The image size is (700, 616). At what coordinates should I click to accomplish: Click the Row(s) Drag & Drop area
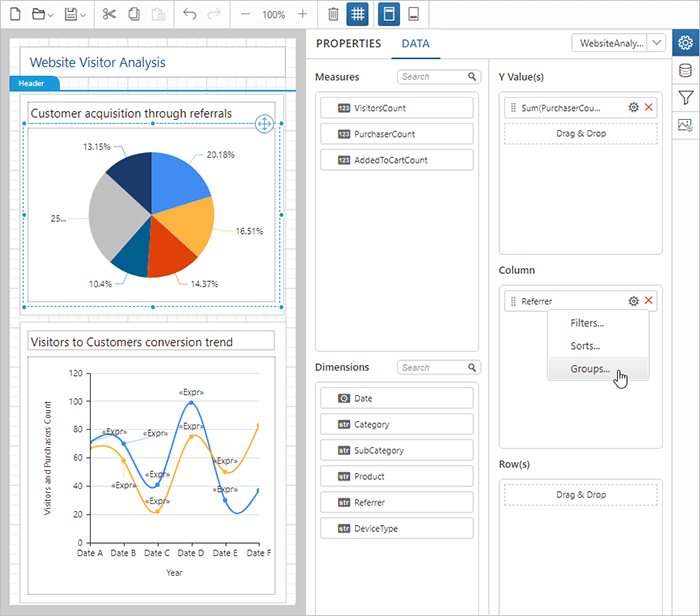point(581,495)
